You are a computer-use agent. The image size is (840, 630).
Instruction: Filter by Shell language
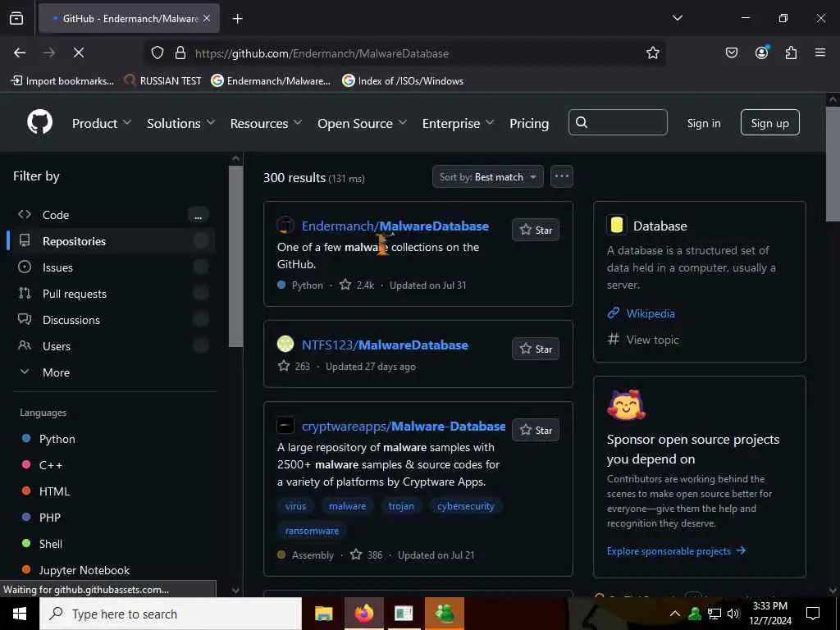[x=50, y=544]
